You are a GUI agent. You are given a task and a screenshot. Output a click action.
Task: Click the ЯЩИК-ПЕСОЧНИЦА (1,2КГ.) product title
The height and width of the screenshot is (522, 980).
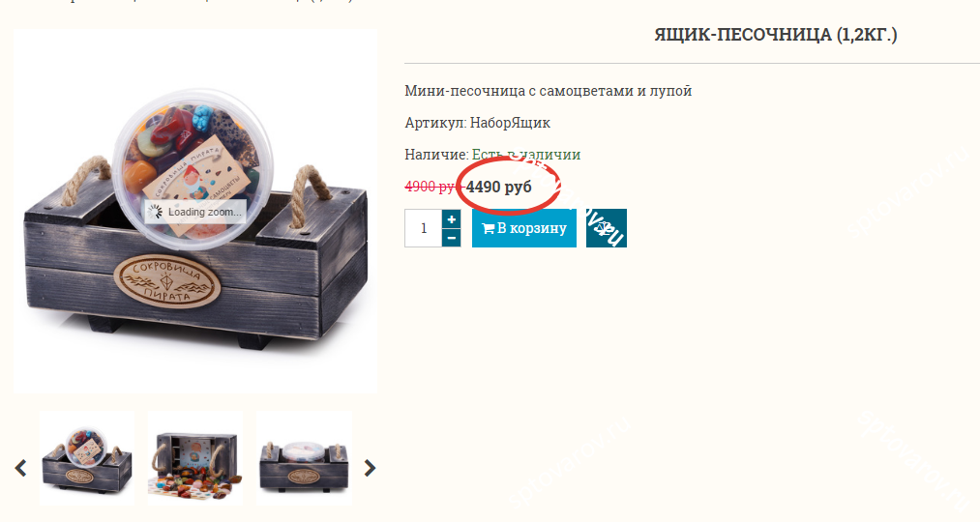point(776,35)
